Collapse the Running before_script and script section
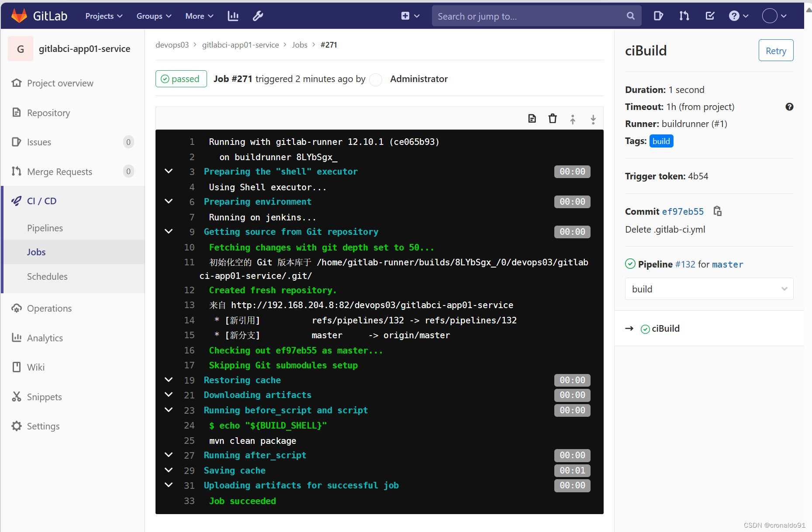This screenshot has width=812, height=532. coord(169,410)
